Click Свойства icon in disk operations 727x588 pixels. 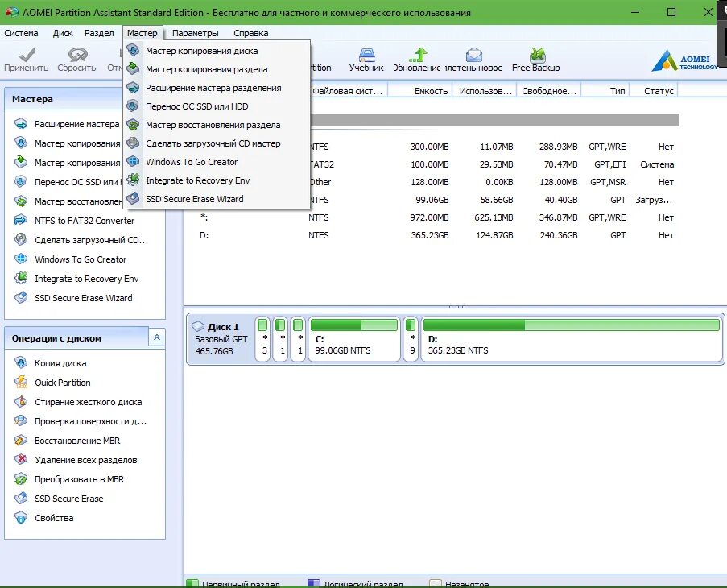21,517
